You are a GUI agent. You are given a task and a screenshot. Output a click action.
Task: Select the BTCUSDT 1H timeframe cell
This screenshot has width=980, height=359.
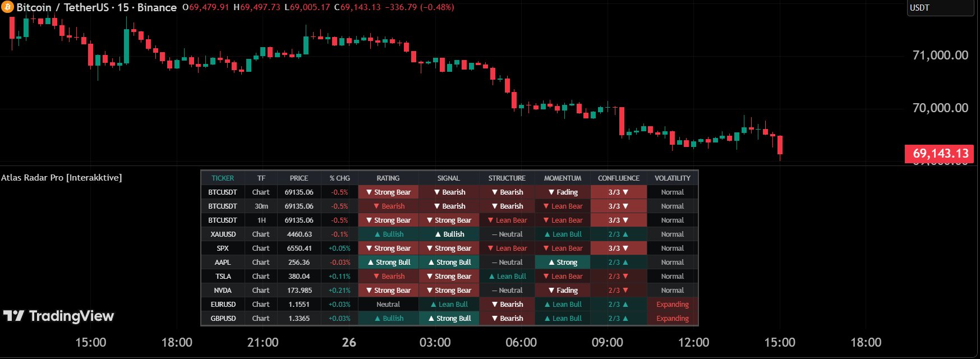pos(261,220)
